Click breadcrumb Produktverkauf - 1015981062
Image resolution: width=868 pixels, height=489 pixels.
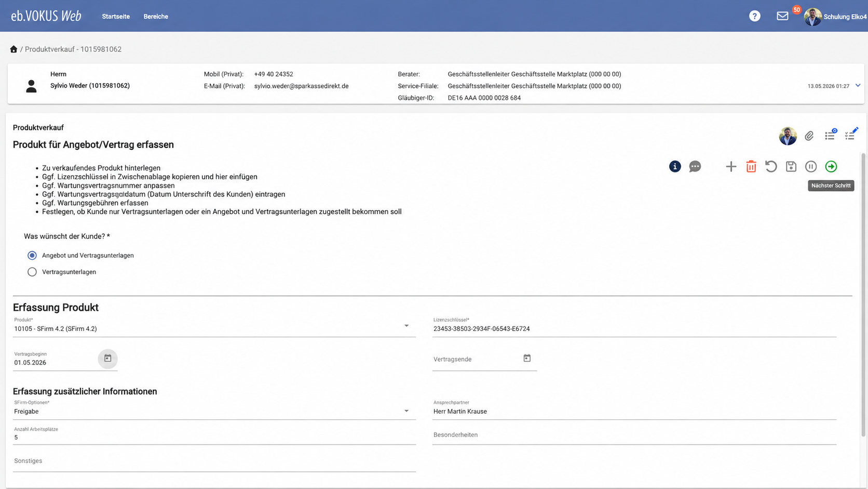[73, 49]
